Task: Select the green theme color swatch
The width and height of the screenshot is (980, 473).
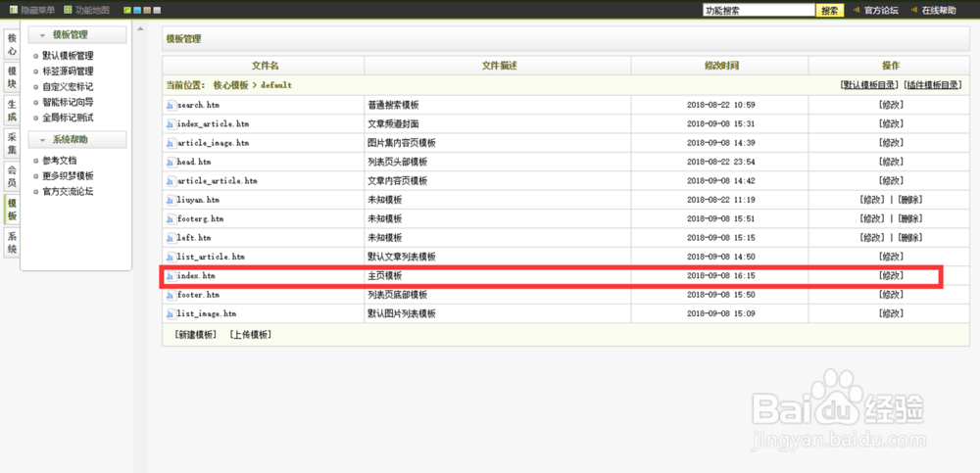Action: [127, 11]
